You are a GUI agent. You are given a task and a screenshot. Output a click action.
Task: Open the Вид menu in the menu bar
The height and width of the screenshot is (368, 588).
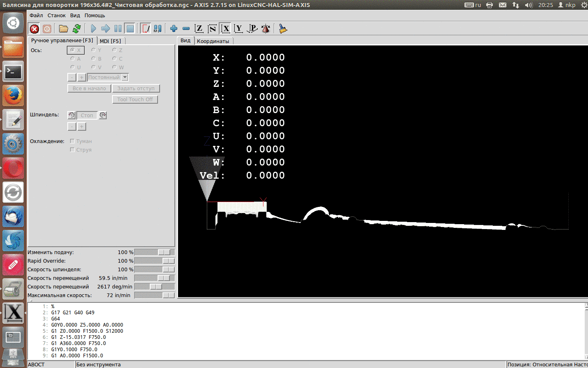pos(75,15)
